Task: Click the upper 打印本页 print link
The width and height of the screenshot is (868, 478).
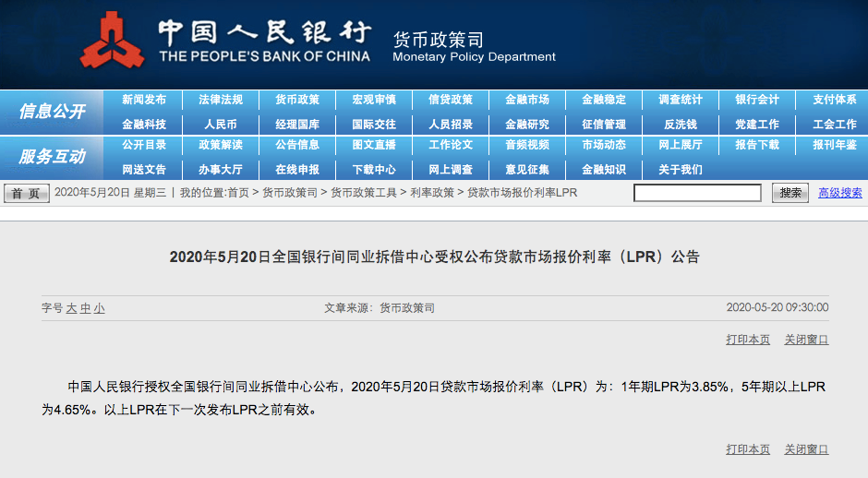Action: (747, 340)
